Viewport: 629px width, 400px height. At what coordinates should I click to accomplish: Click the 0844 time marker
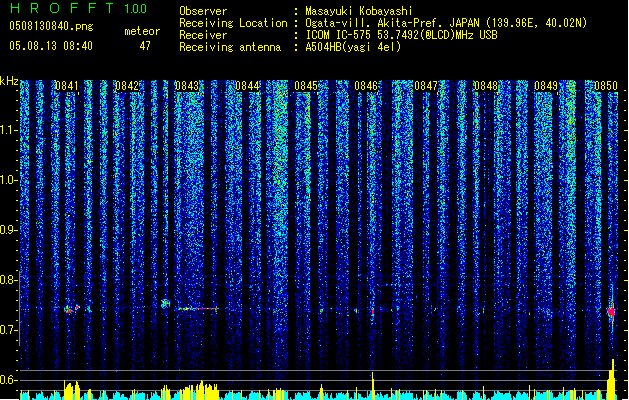click(x=247, y=86)
